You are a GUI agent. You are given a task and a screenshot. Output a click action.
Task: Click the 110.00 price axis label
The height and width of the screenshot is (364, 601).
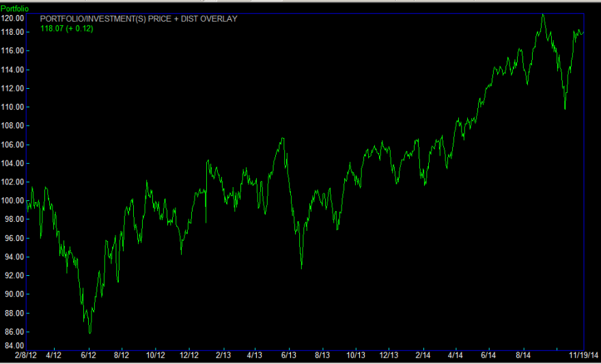click(12, 107)
